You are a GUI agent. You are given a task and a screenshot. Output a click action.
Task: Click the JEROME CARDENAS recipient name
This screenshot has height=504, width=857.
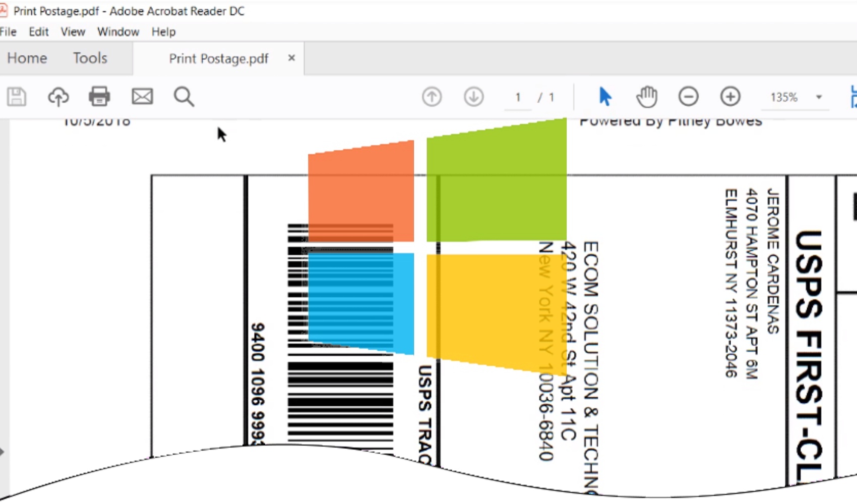(x=773, y=261)
